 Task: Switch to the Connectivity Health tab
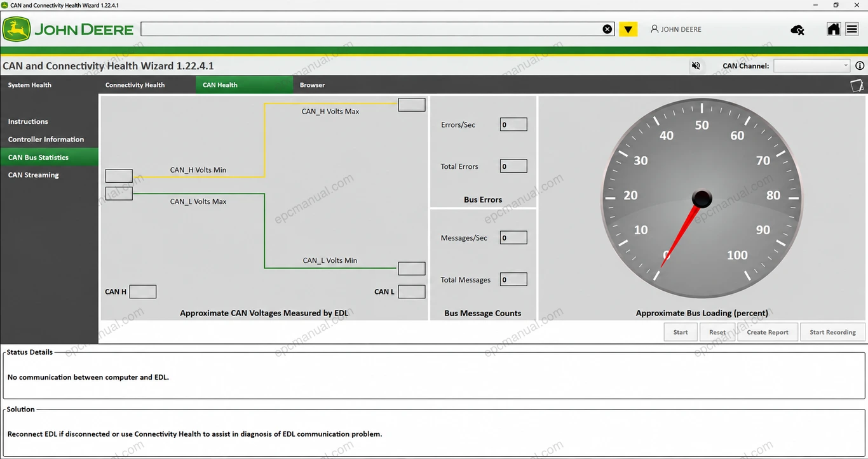[135, 85]
